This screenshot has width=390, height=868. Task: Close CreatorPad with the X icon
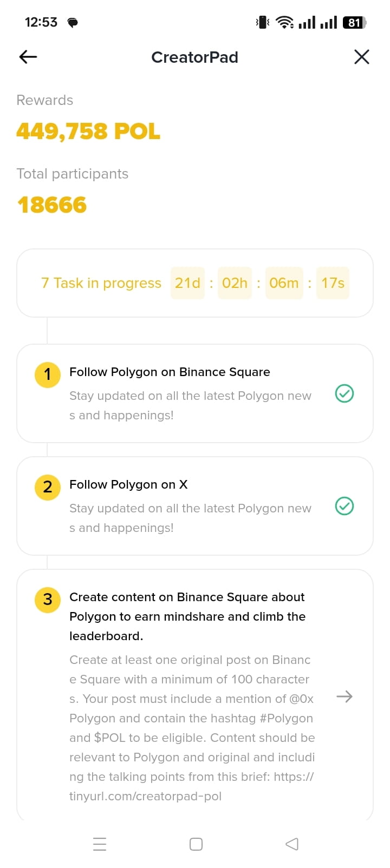362,57
